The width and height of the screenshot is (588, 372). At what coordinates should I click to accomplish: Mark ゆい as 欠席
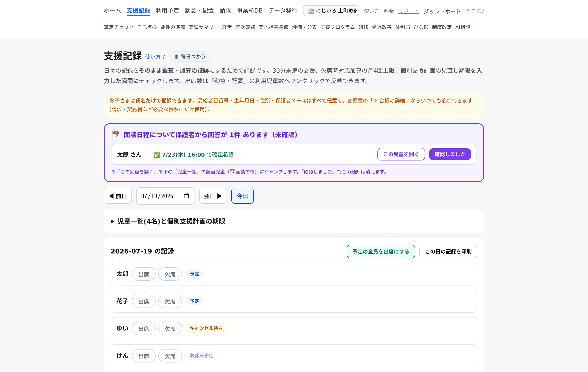point(170,329)
